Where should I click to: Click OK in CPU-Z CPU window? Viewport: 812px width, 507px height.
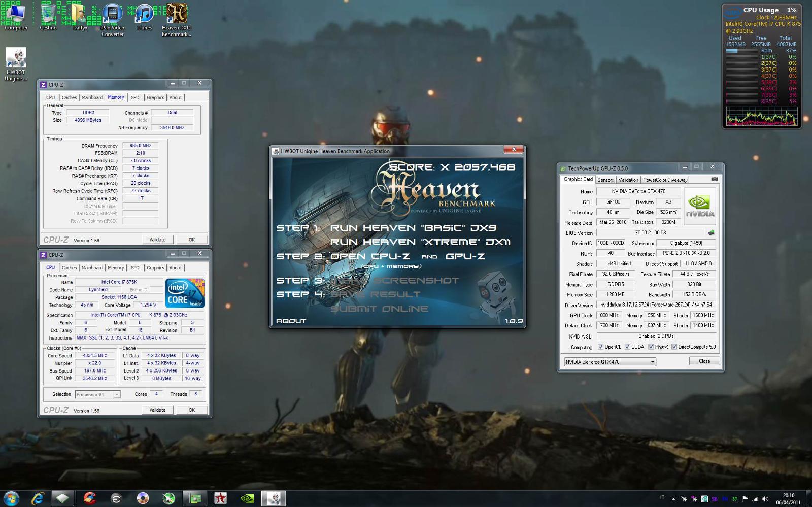click(x=192, y=410)
